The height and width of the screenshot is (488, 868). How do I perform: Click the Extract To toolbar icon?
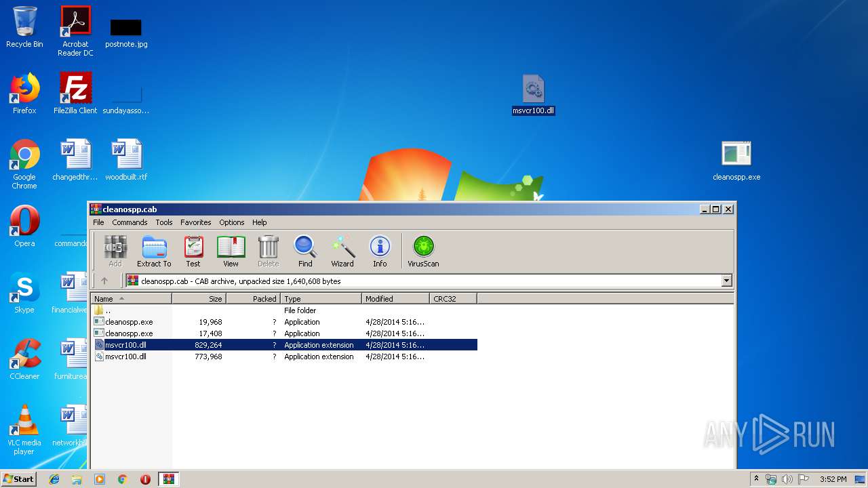point(154,251)
